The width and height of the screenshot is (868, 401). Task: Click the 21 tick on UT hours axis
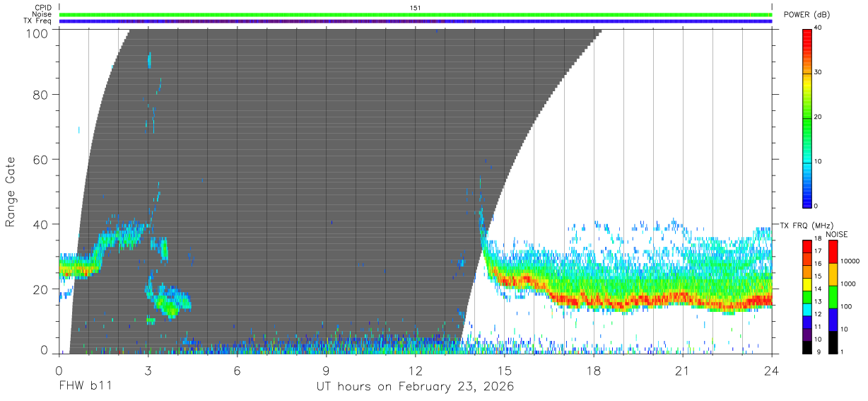682,370
